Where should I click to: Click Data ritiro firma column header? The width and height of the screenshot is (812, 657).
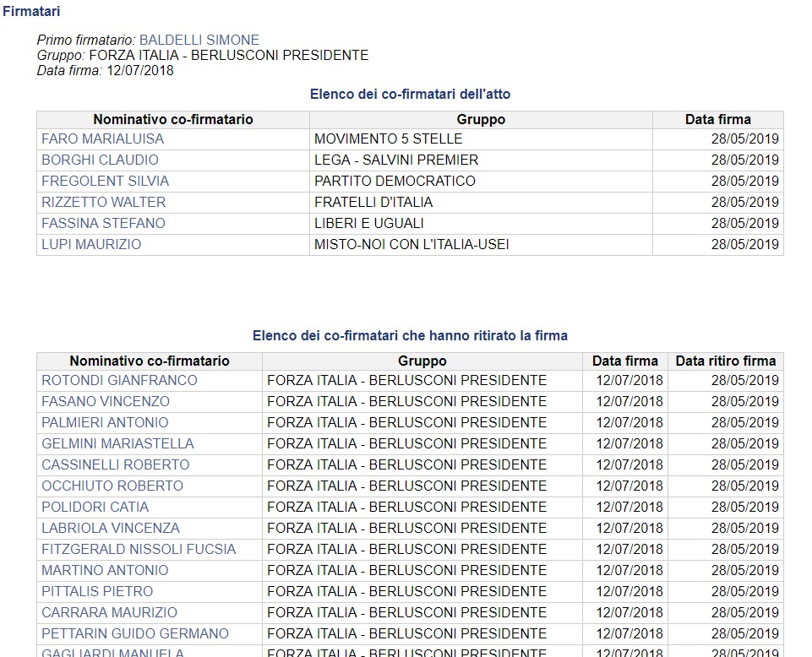tap(726, 361)
